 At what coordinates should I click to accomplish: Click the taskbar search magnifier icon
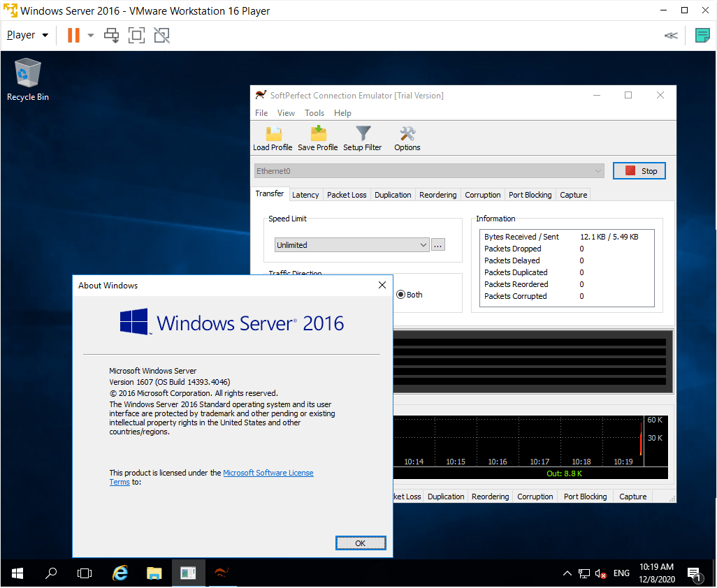click(51, 573)
